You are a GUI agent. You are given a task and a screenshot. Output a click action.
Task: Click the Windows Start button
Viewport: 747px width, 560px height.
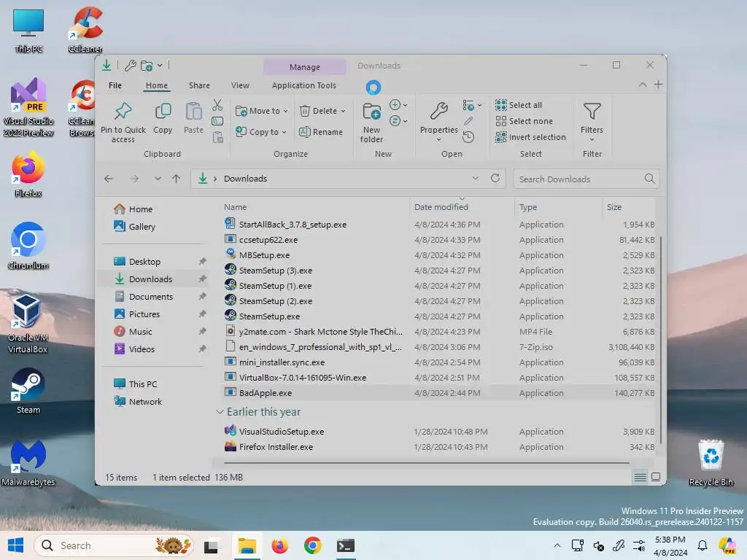pyautogui.click(x=16, y=545)
